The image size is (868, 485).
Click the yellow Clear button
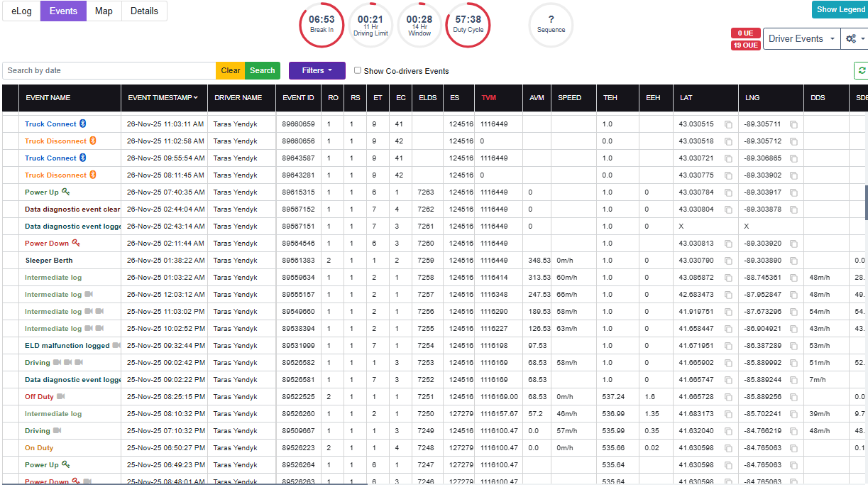(x=231, y=70)
